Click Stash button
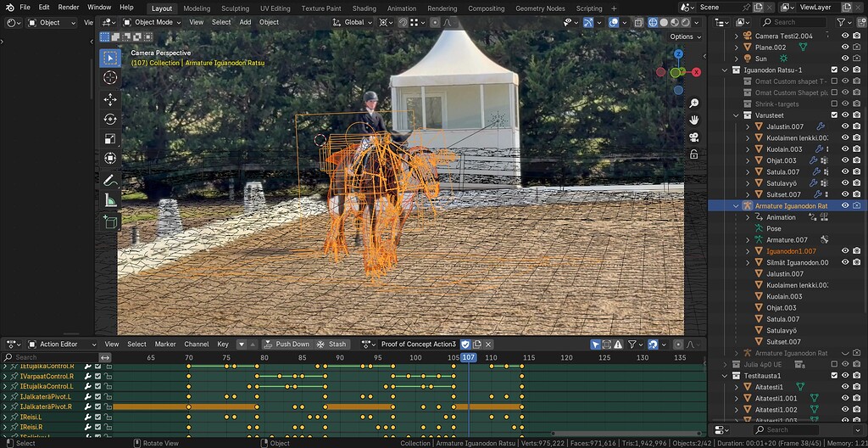868x448 pixels. 331,344
